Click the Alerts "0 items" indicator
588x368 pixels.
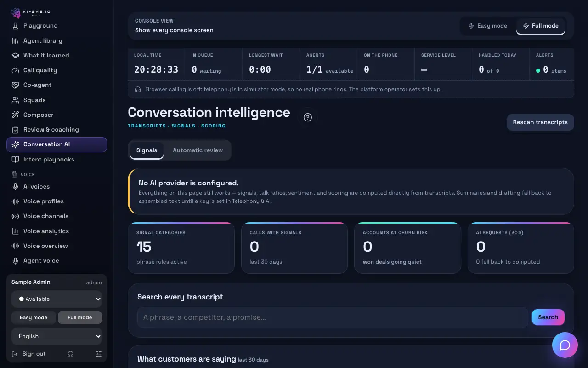point(551,70)
